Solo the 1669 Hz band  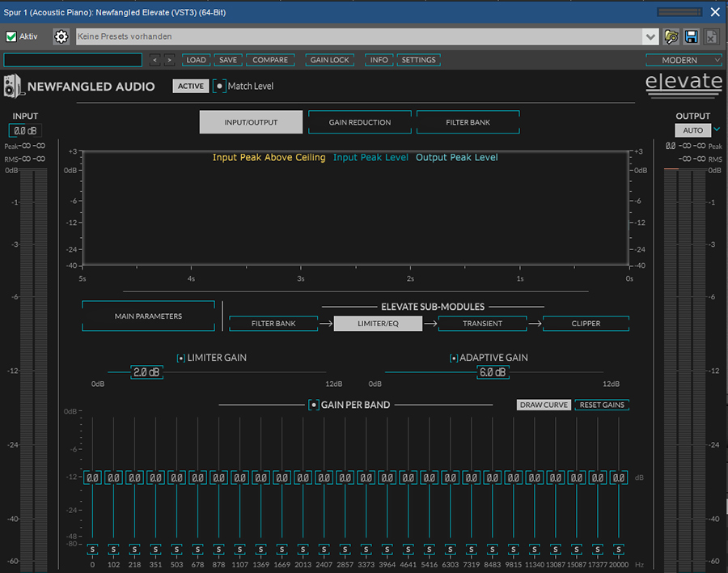281,550
